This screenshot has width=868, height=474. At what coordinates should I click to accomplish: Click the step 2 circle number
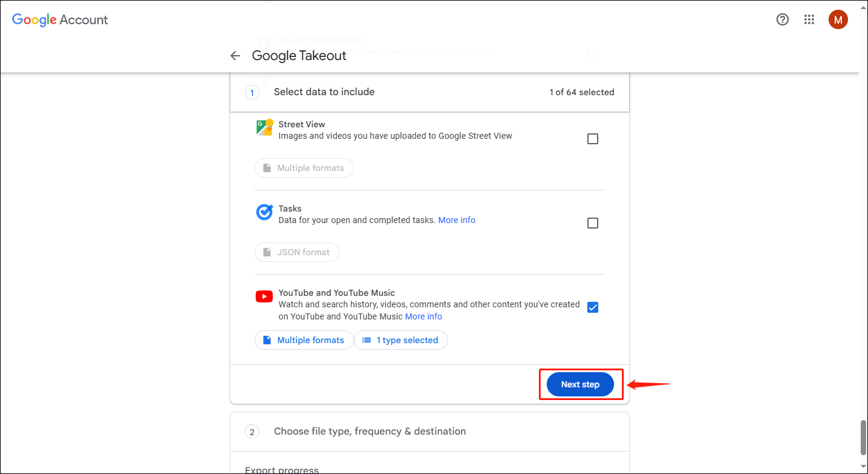tap(252, 432)
